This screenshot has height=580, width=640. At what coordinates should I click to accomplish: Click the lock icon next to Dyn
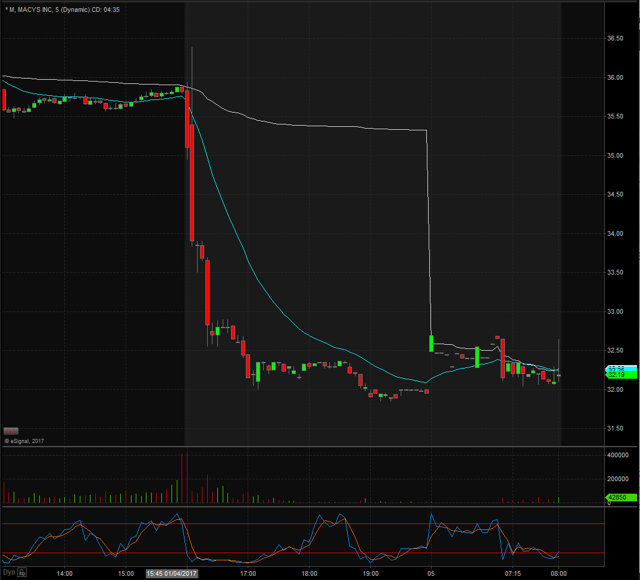coord(22,573)
